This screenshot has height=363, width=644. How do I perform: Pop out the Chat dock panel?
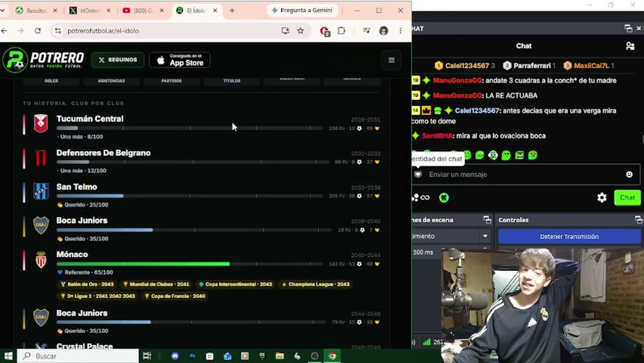(628, 29)
